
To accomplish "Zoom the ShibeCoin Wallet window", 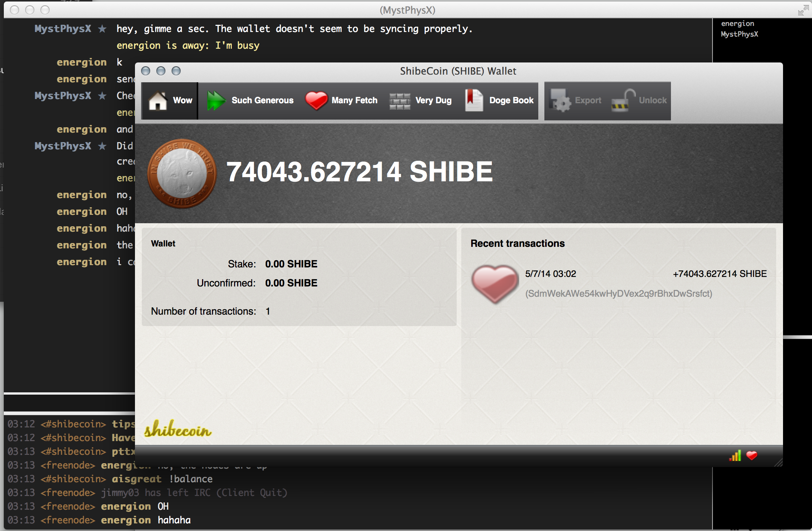I will [176, 71].
